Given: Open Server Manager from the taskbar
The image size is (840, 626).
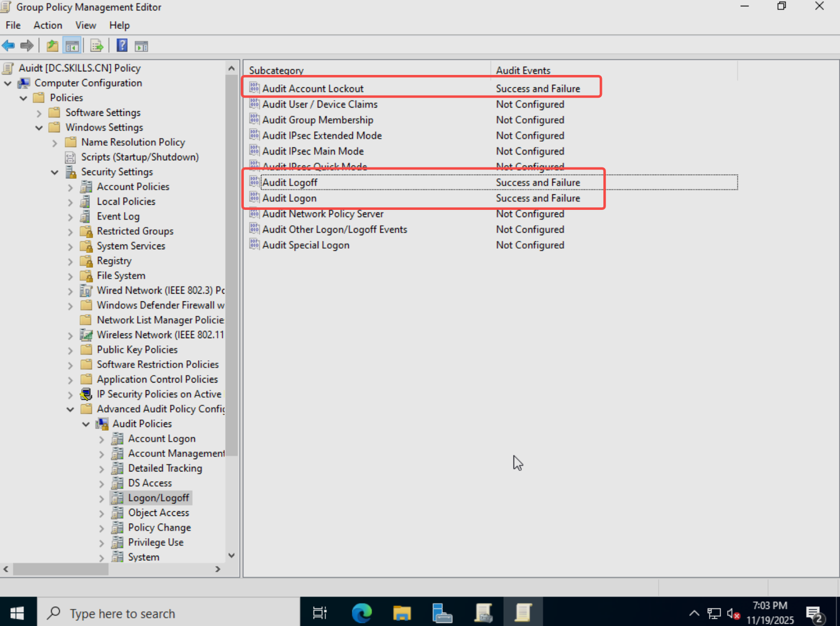Looking at the screenshot, I should pos(442,613).
